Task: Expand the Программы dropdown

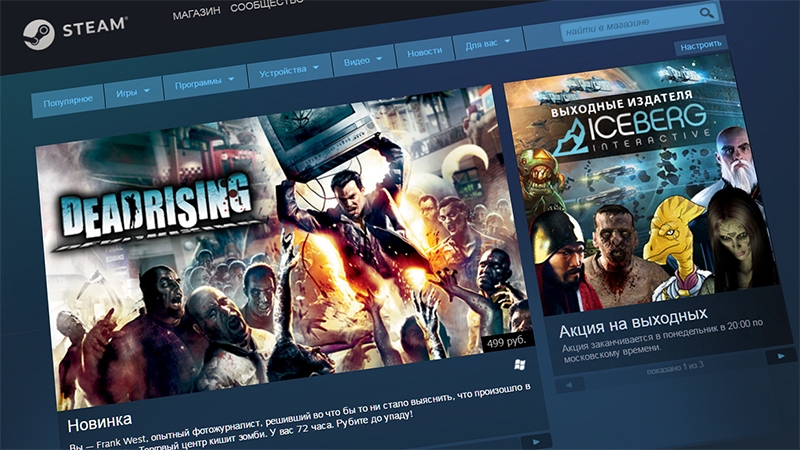Action: [x=204, y=82]
